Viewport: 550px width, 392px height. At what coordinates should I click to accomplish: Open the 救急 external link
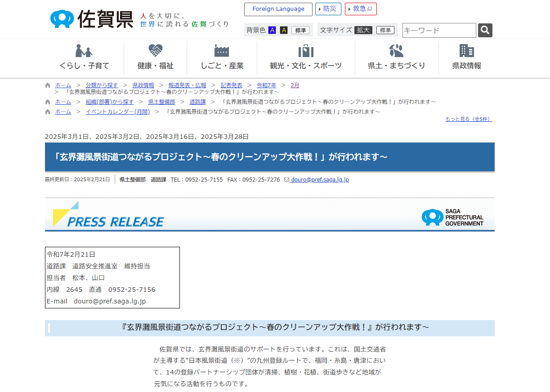pyautogui.click(x=360, y=9)
